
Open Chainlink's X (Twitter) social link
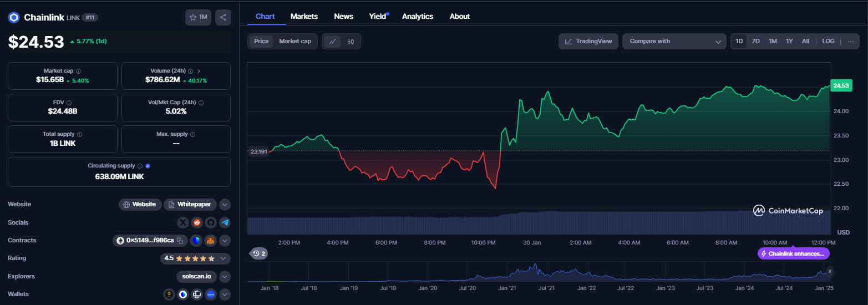point(183,222)
